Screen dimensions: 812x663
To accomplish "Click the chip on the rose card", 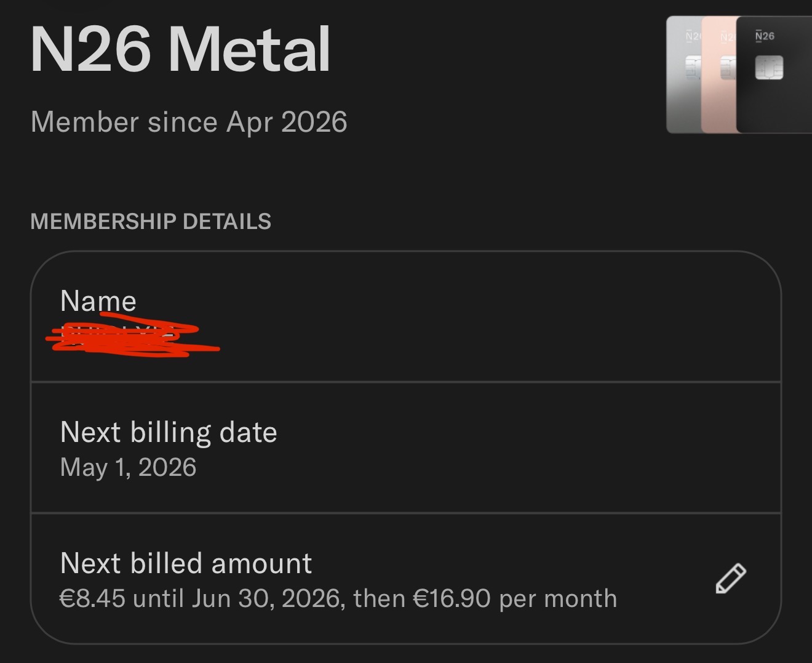I will (x=728, y=68).
